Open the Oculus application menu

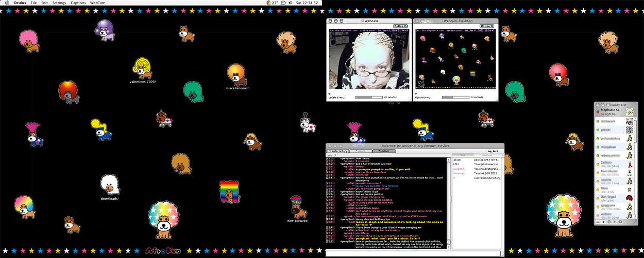click(x=20, y=3)
